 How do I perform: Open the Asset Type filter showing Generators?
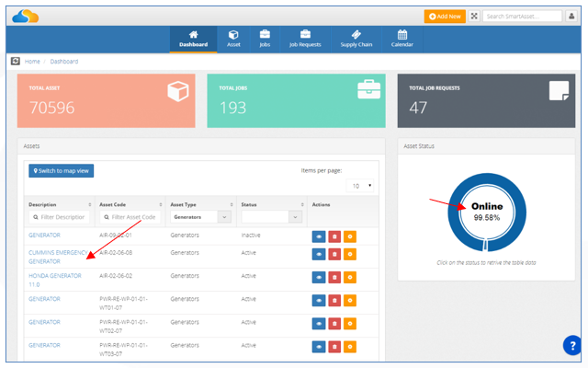click(200, 217)
